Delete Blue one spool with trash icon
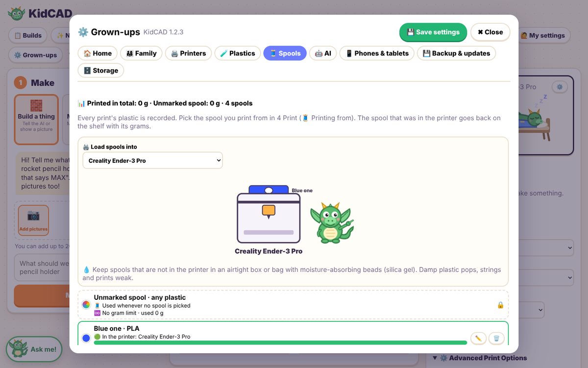 click(x=496, y=339)
